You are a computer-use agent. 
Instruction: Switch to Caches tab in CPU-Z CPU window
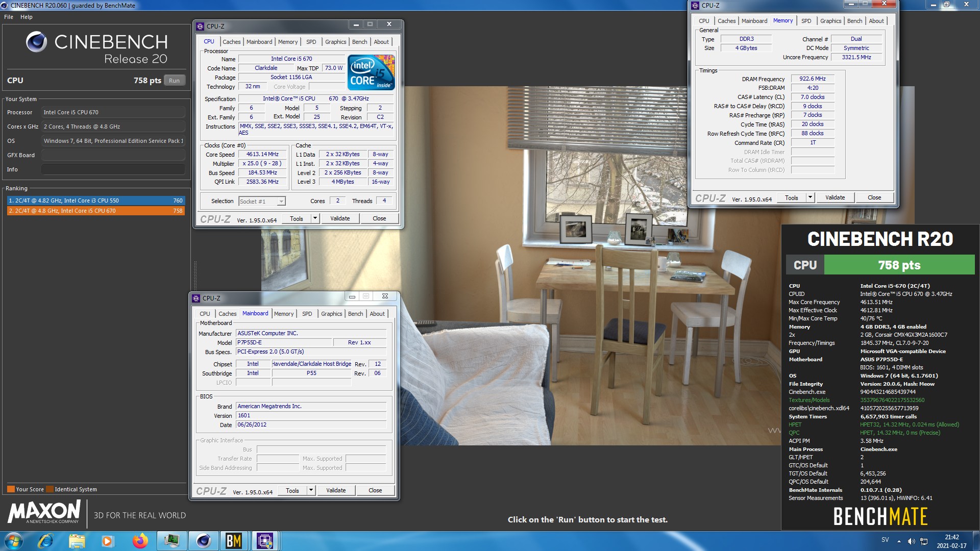pos(231,42)
